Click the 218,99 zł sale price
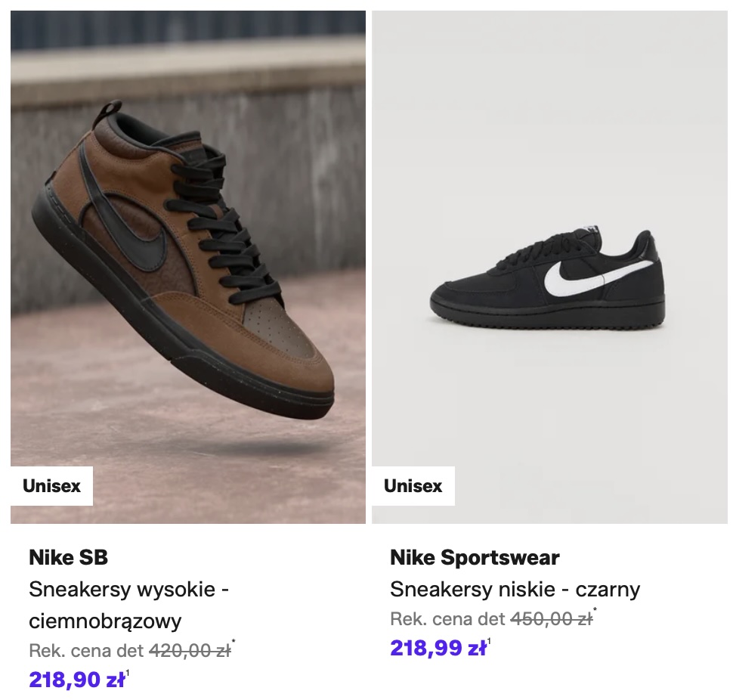Image resolution: width=733 pixels, height=700 pixels. tap(438, 648)
